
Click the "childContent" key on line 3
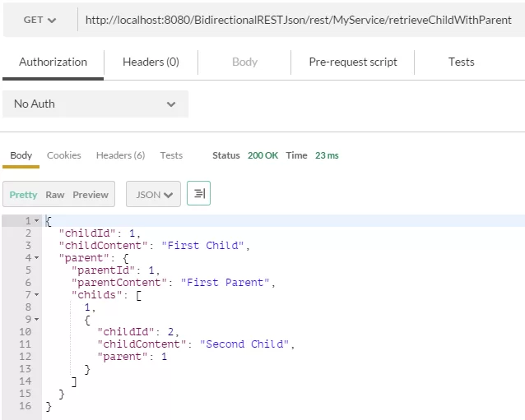click(103, 246)
